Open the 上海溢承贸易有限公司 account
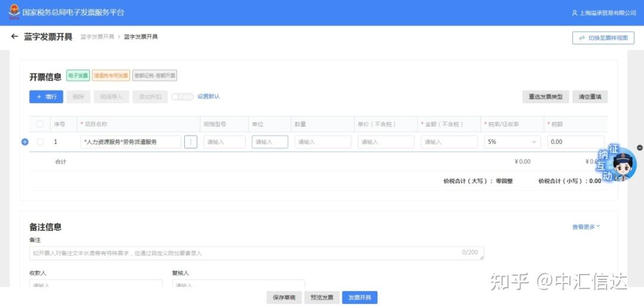 603,13
